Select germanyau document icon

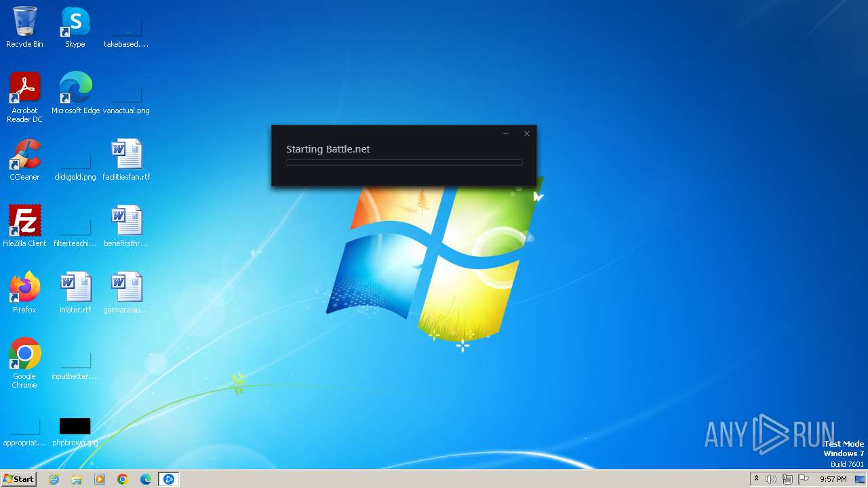(x=126, y=293)
